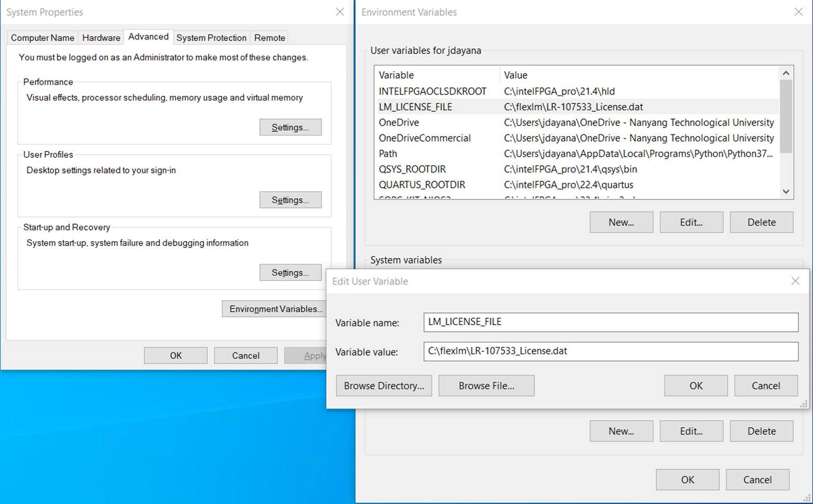Browse Directory for the variable value

384,386
